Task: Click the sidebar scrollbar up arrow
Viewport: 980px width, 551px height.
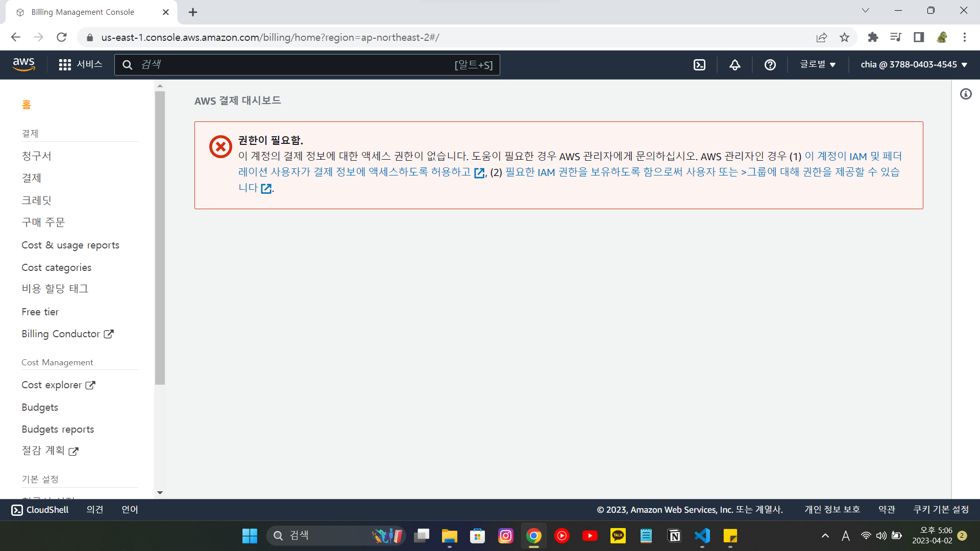Action: pyautogui.click(x=160, y=86)
